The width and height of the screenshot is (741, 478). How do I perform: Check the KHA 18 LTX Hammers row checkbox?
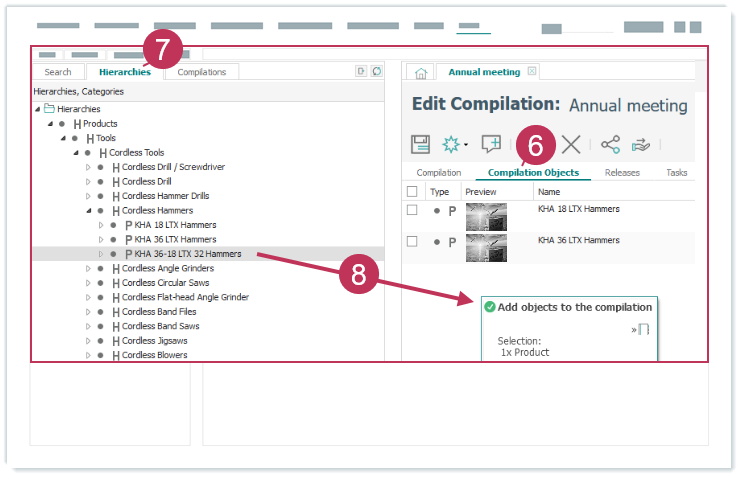pos(412,211)
